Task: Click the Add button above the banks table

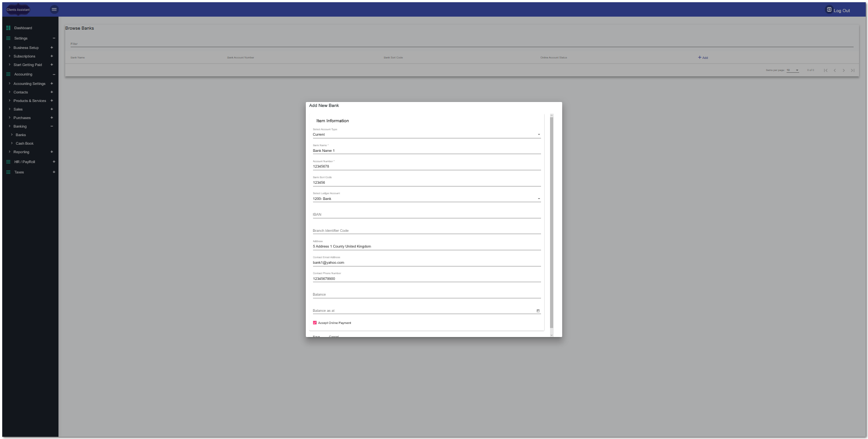Action: point(702,58)
